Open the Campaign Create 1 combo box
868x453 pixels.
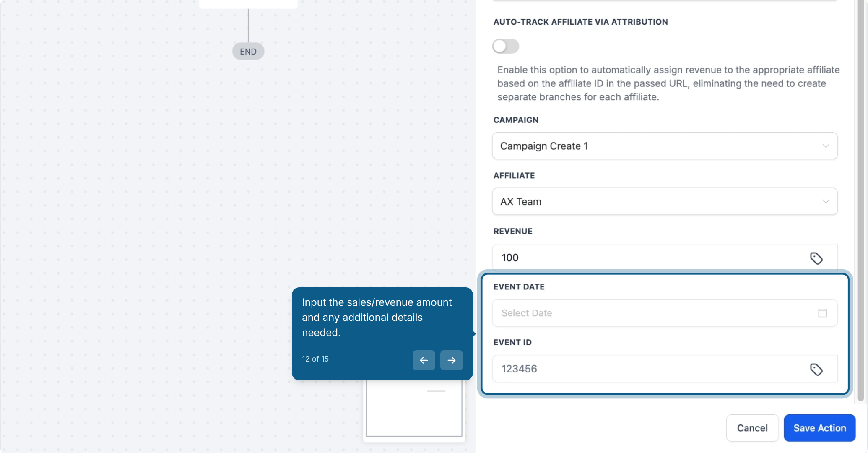[x=665, y=146]
